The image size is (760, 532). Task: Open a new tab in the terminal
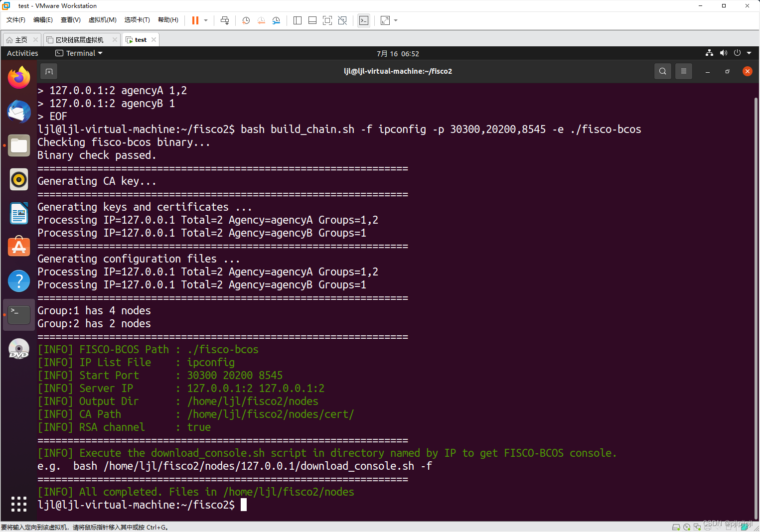pos(49,71)
